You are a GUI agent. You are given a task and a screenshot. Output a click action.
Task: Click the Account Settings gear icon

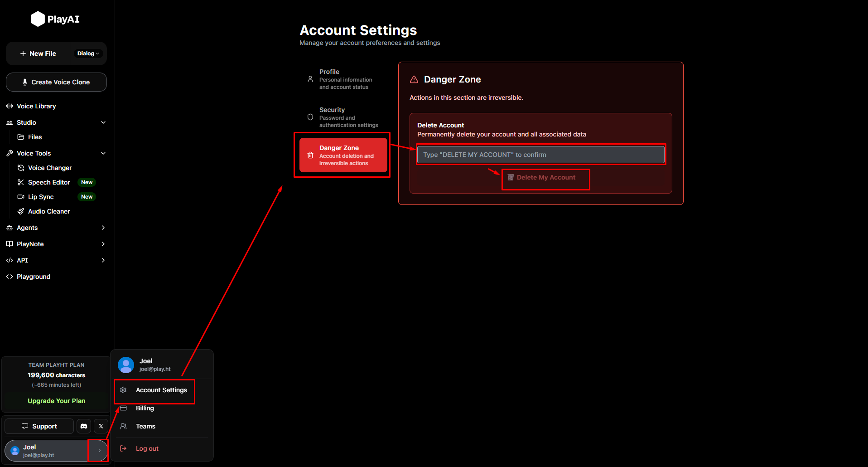pyautogui.click(x=123, y=390)
